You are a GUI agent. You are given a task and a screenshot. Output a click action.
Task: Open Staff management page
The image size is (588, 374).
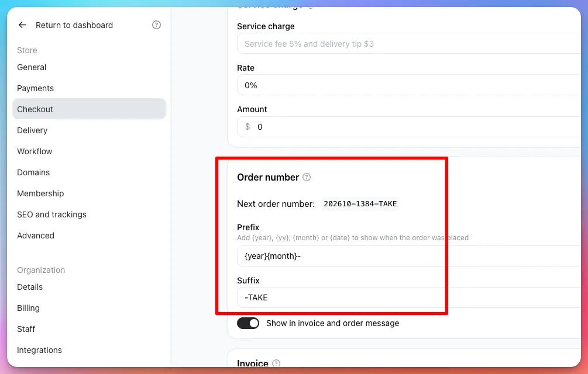coord(26,329)
